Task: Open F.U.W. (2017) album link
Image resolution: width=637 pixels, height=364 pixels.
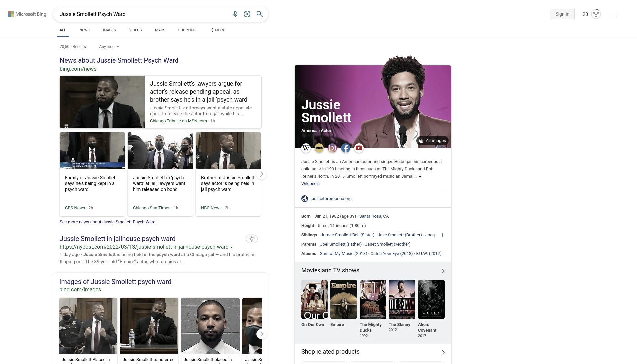Action: 429,254
